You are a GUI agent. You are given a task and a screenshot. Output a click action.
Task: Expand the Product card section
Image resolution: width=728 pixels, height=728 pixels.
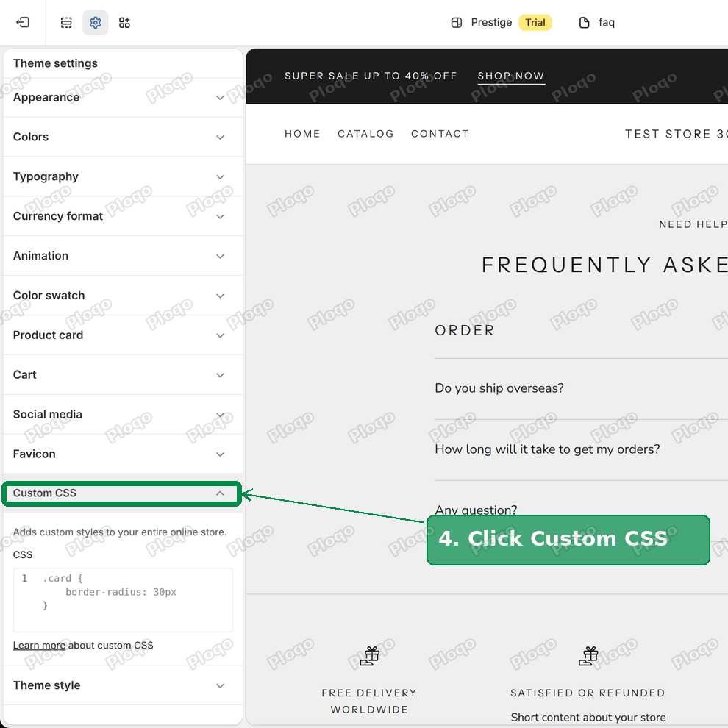pos(123,335)
